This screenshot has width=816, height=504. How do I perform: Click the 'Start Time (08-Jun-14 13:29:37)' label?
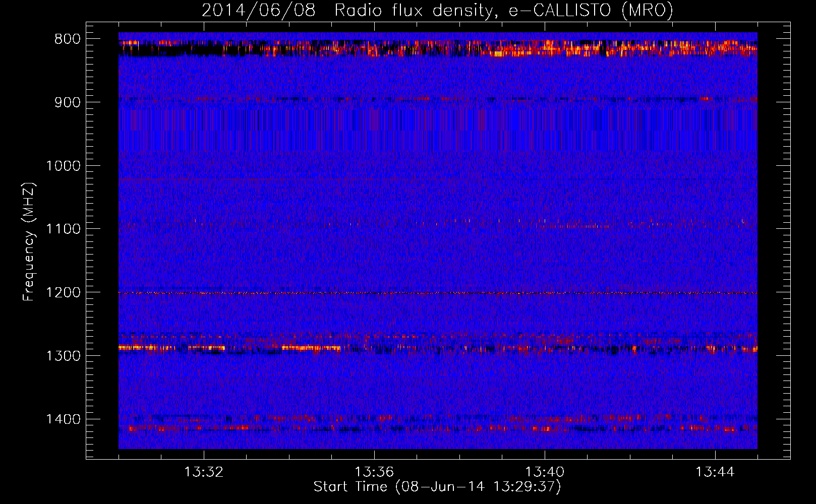(x=437, y=487)
